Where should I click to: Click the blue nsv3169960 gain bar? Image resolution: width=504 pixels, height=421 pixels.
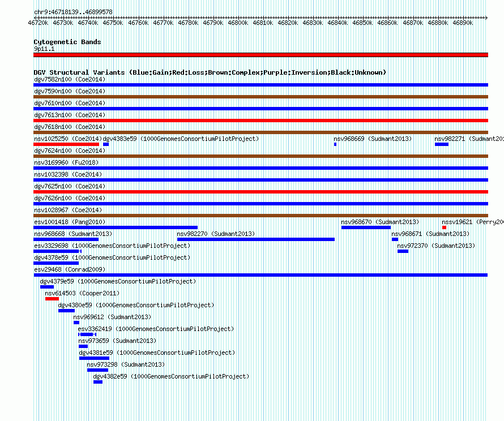pos(260,168)
